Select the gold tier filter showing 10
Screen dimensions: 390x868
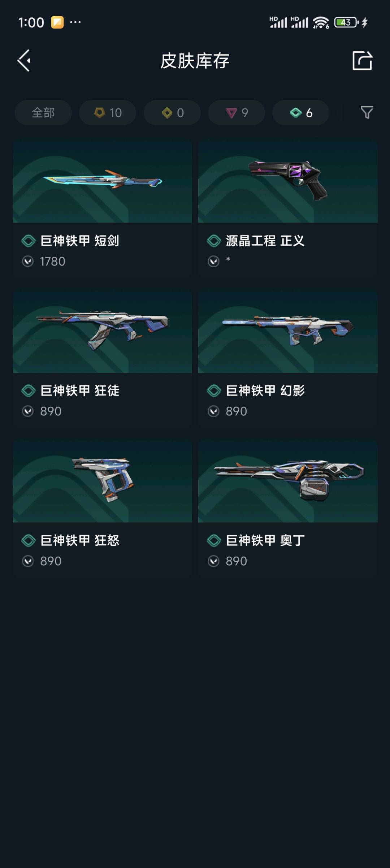(108, 113)
